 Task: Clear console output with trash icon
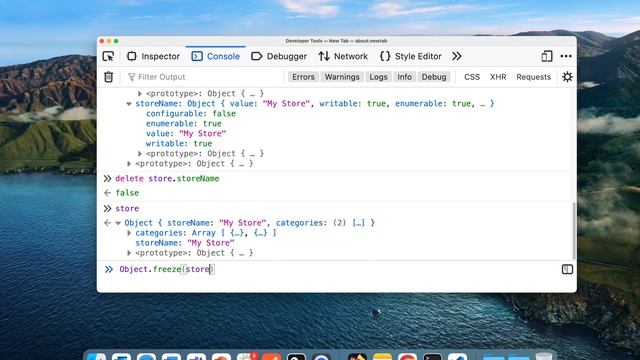pyautogui.click(x=108, y=77)
